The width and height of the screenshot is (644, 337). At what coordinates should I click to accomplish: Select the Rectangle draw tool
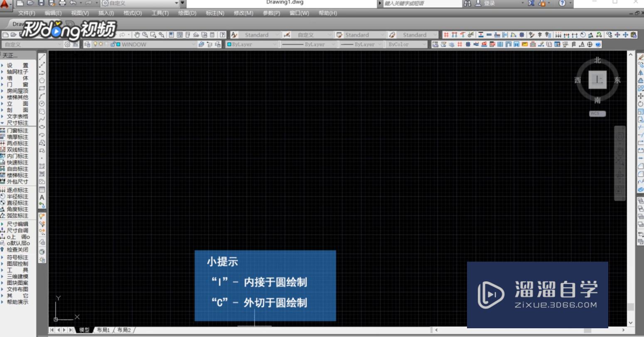(x=42, y=88)
